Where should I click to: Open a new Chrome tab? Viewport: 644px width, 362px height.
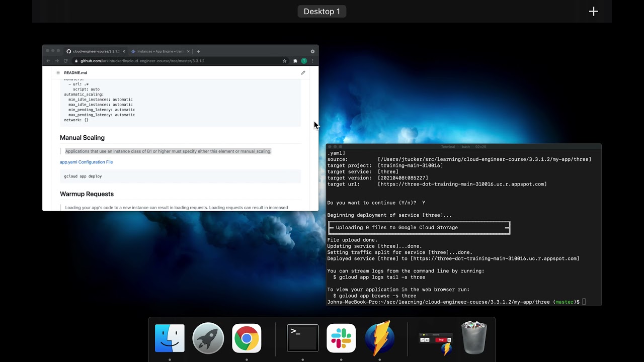[x=198, y=51]
